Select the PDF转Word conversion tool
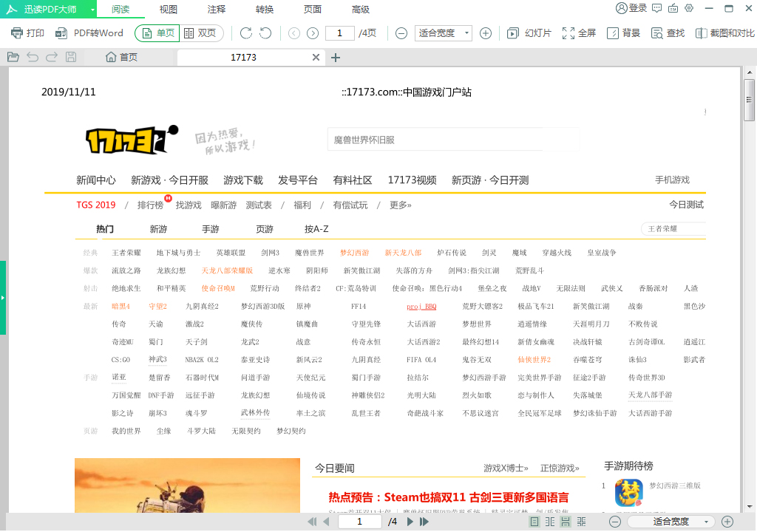Screen dimensions: 757x532 click(x=84, y=33)
